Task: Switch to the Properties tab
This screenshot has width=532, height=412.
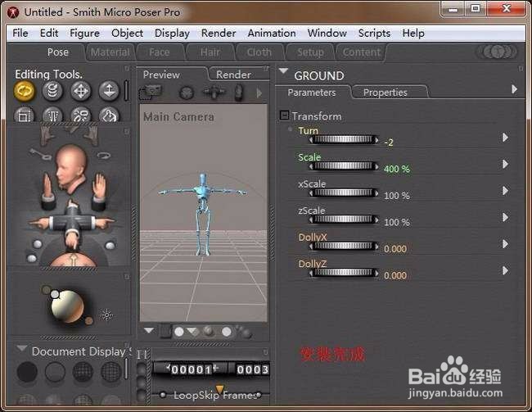Action: click(x=385, y=93)
